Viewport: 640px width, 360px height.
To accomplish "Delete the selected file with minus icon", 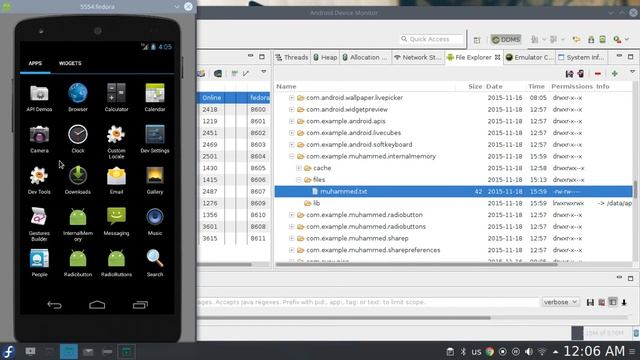I will (x=598, y=74).
